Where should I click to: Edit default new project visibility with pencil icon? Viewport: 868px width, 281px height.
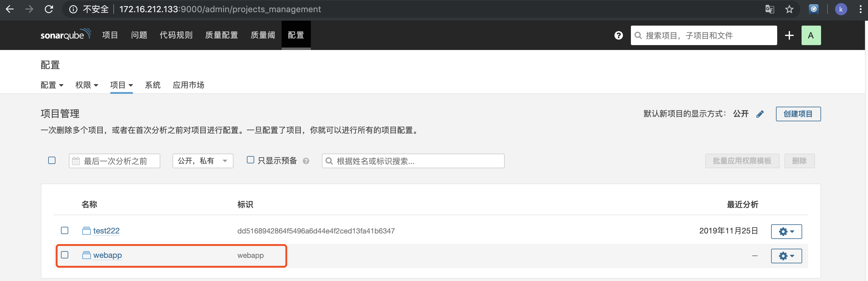coord(760,114)
